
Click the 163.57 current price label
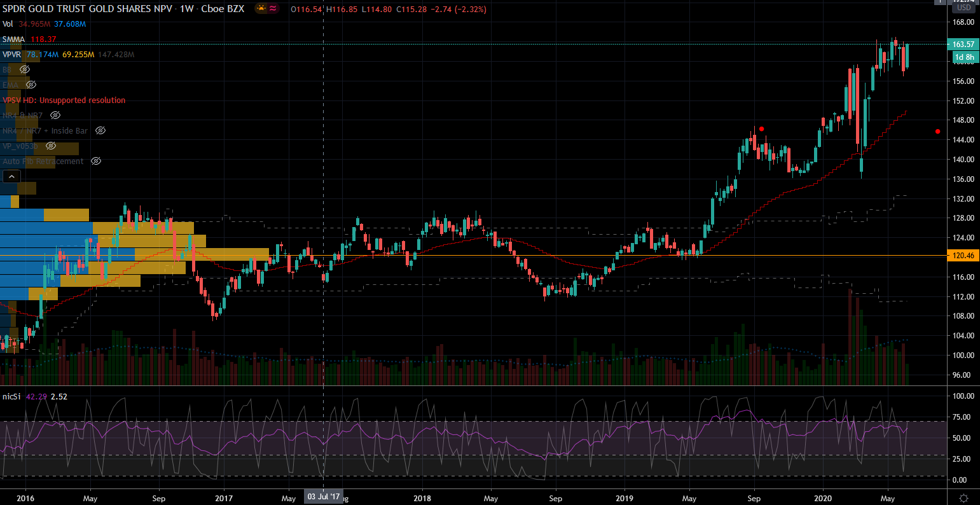click(x=964, y=44)
